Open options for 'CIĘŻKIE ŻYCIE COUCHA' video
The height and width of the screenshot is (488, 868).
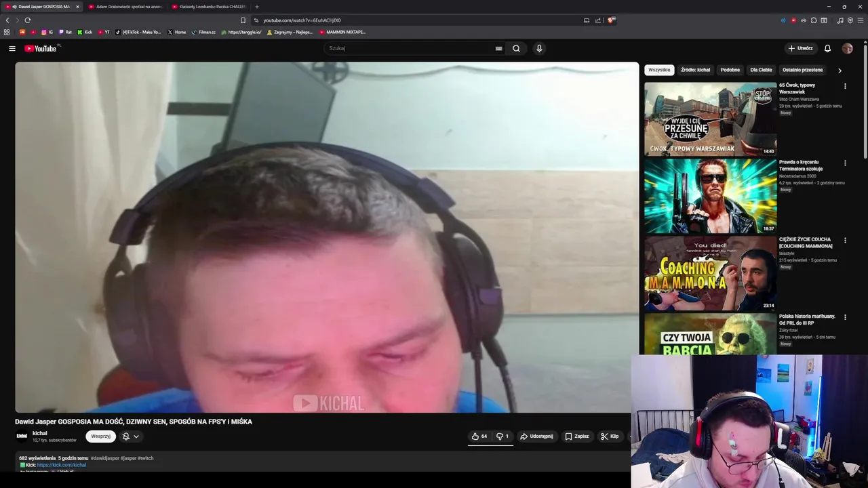(845, 241)
